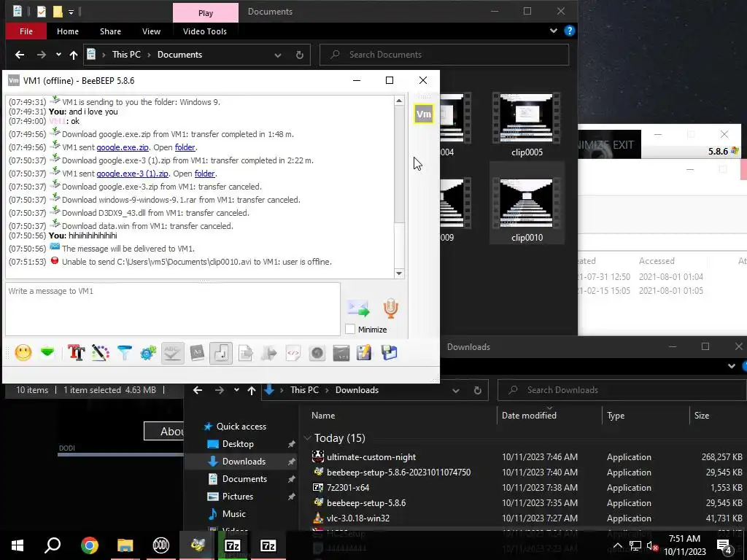This screenshot has width=747, height=560.
Task: Open the first 7z taskbar item
Action: [233, 545]
